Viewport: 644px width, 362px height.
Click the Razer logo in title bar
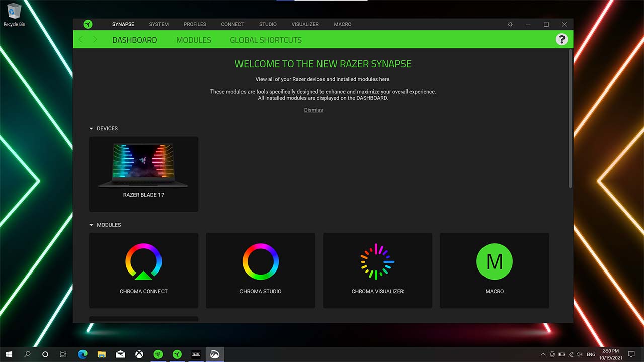tap(88, 24)
